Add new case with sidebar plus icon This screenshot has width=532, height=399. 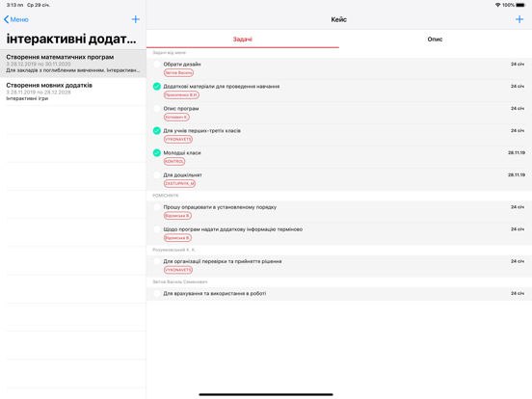tap(135, 19)
